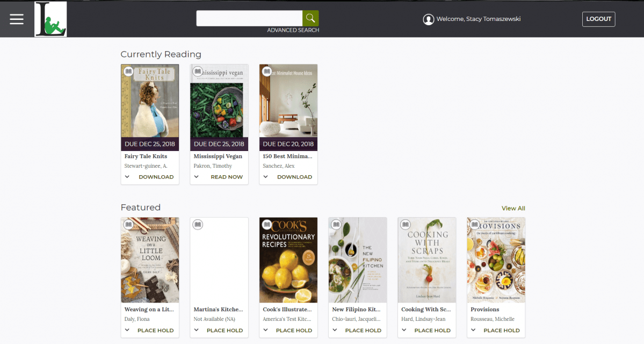Open Cook's Revolutionary Recipes cover
The image size is (644, 344).
pos(288,260)
